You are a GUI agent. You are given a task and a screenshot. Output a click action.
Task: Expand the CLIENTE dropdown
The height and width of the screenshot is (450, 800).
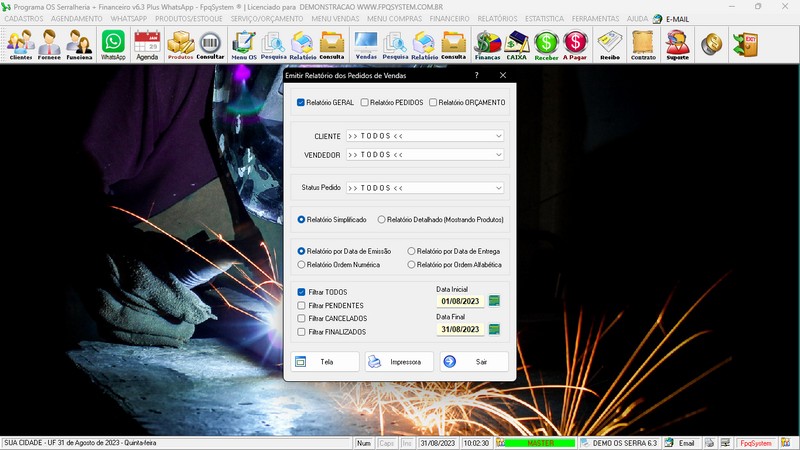click(x=498, y=136)
